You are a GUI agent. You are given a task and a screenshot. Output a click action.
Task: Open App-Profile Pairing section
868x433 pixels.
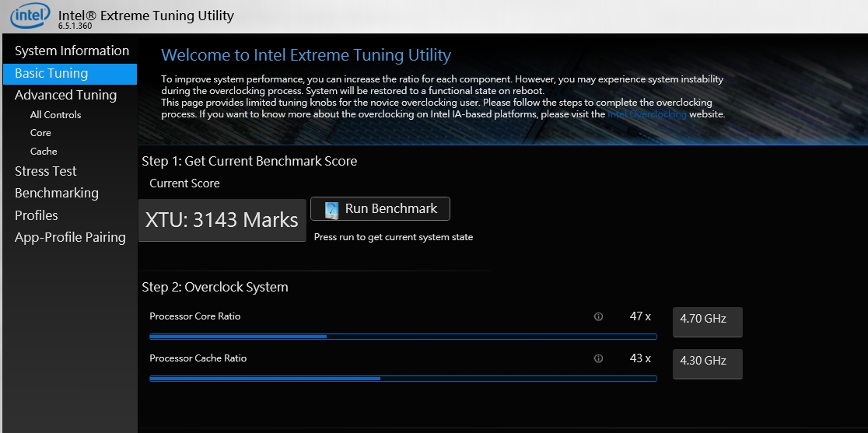70,237
